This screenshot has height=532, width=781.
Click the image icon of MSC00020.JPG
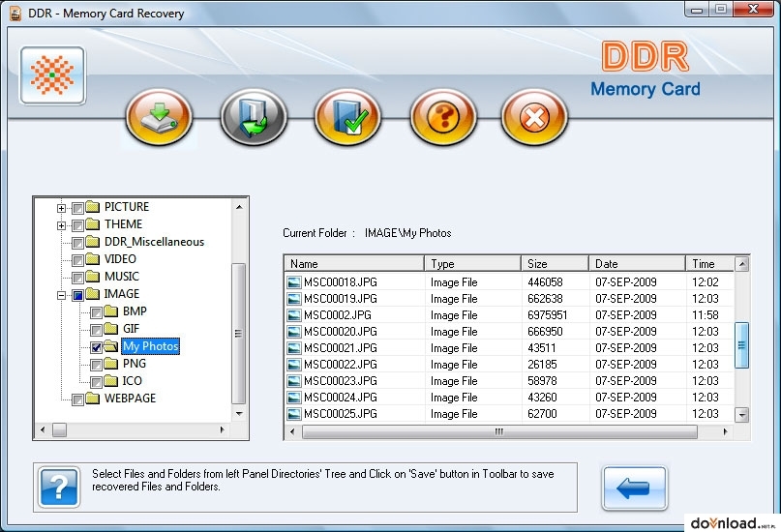[294, 332]
